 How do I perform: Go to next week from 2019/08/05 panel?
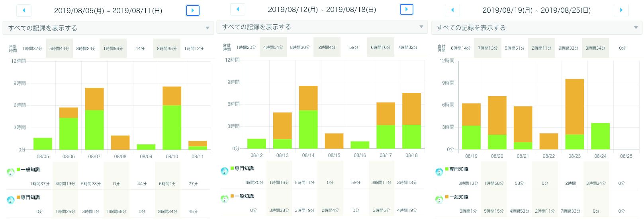point(193,10)
